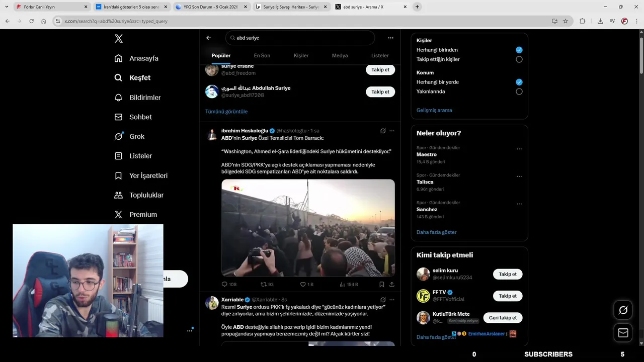Open Bildirimler notifications
The image size is (644, 362).
(137, 98)
